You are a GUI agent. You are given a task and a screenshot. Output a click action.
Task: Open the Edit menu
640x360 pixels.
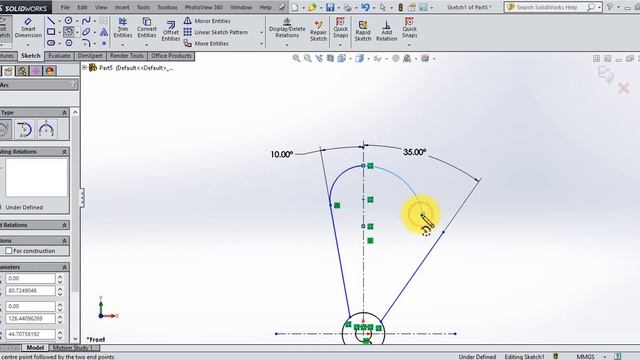[x=82, y=7]
